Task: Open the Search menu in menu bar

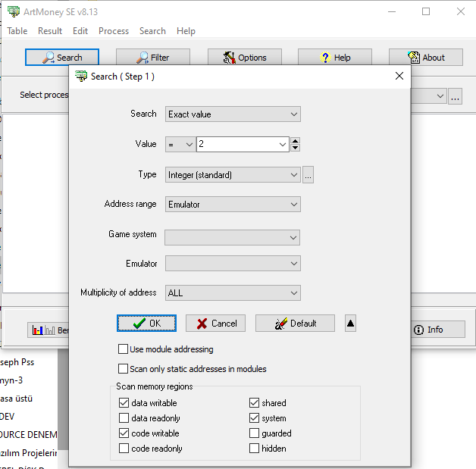Action: point(152,31)
